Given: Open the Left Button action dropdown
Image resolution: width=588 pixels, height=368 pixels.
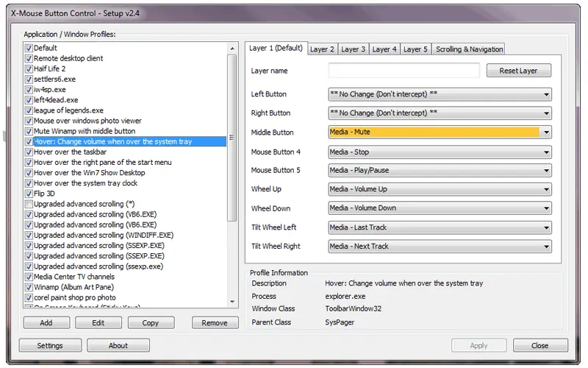Looking at the screenshot, I should click(440, 94).
